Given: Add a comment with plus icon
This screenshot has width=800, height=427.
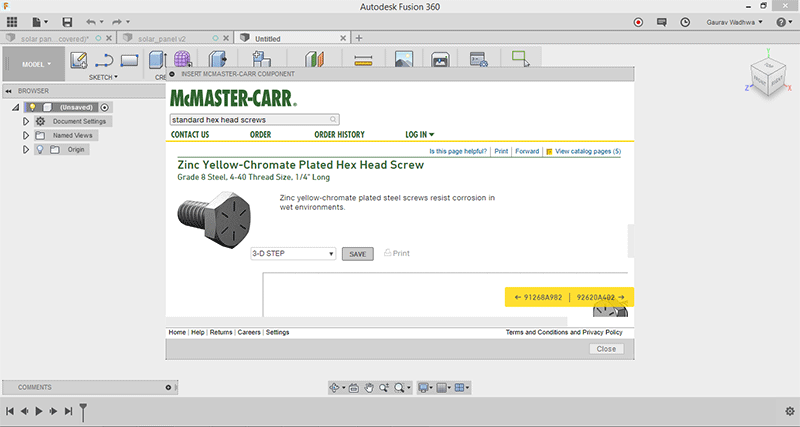Looking at the screenshot, I should (x=168, y=387).
